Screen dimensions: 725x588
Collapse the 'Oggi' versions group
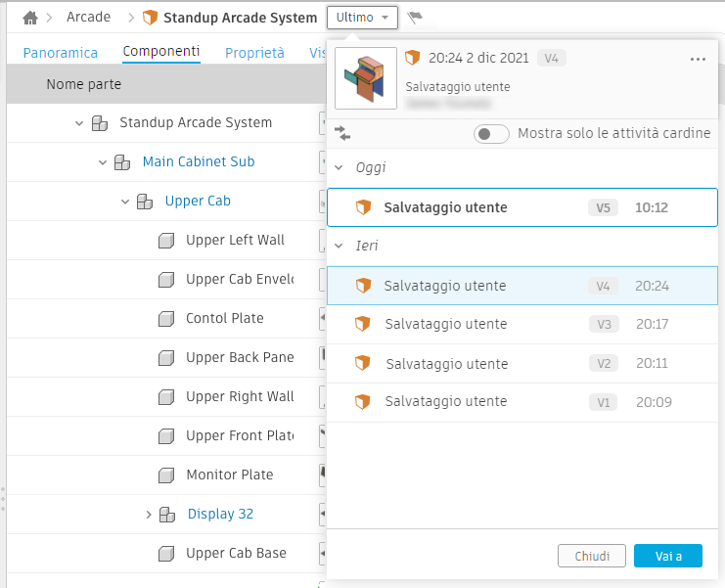[340, 167]
